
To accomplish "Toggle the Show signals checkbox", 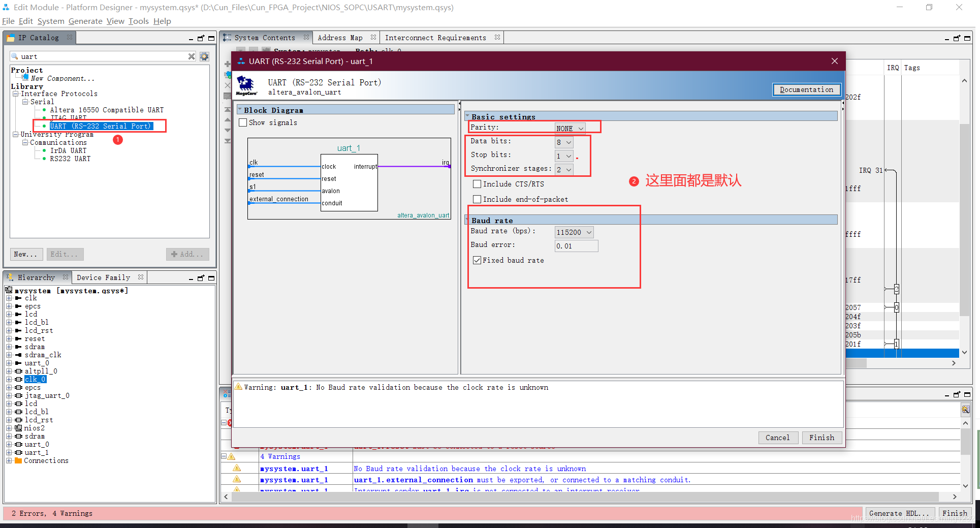I will (x=243, y=122).
